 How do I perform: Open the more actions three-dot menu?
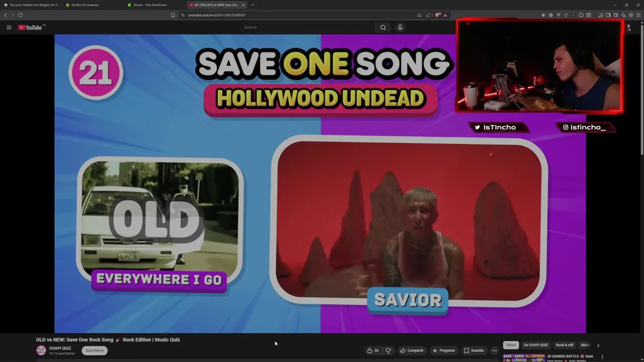pos(495,350)
